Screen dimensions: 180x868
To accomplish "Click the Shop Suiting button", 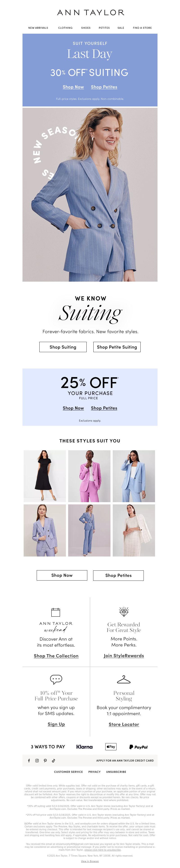I will (63, 347).
